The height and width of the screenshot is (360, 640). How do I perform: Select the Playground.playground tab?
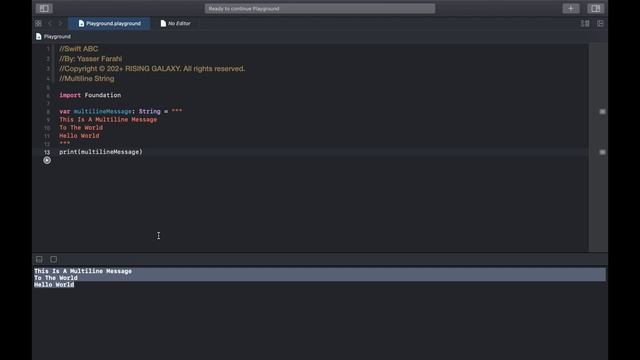tap(109, 23)
